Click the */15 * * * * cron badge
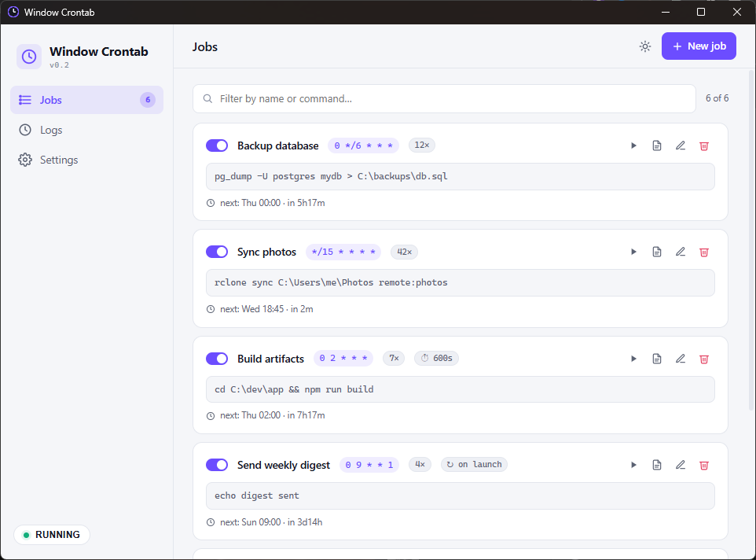756x560 pixels. point(343,252)
